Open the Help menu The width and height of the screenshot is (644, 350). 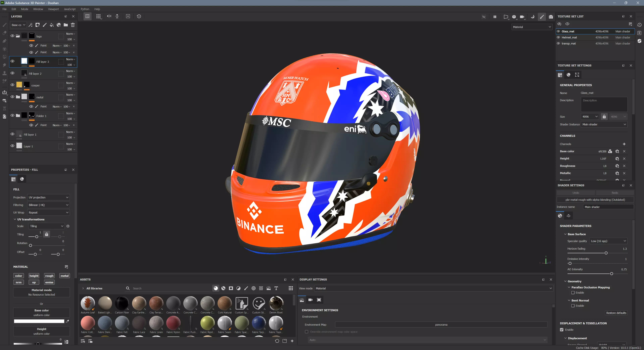click(97, 9)
